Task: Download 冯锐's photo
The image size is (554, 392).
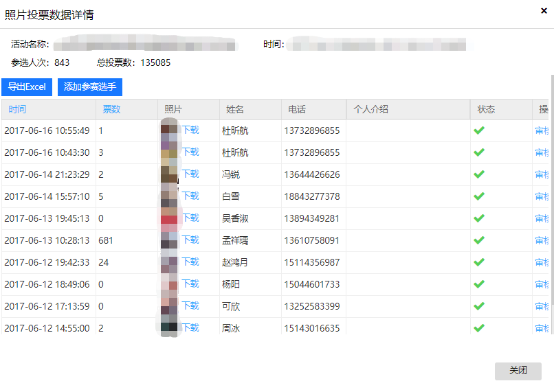Action: 190,174
